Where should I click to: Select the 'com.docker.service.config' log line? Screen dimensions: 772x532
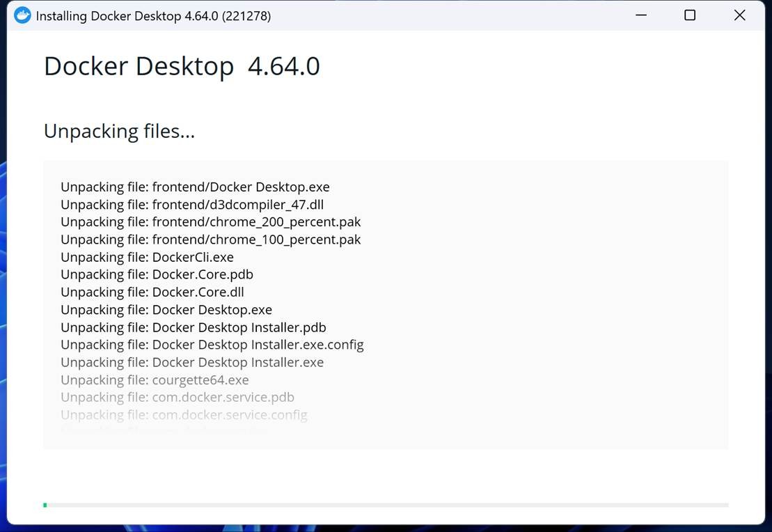pyautogui.click(x=184, y=415)
